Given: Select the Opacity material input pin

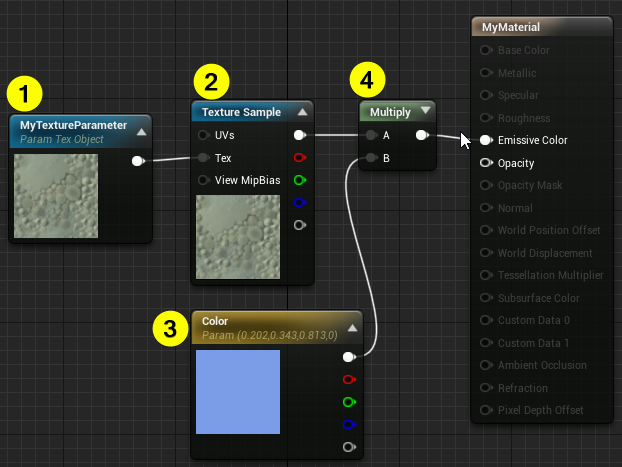Looking at the screenshot, I should [486, 163].
